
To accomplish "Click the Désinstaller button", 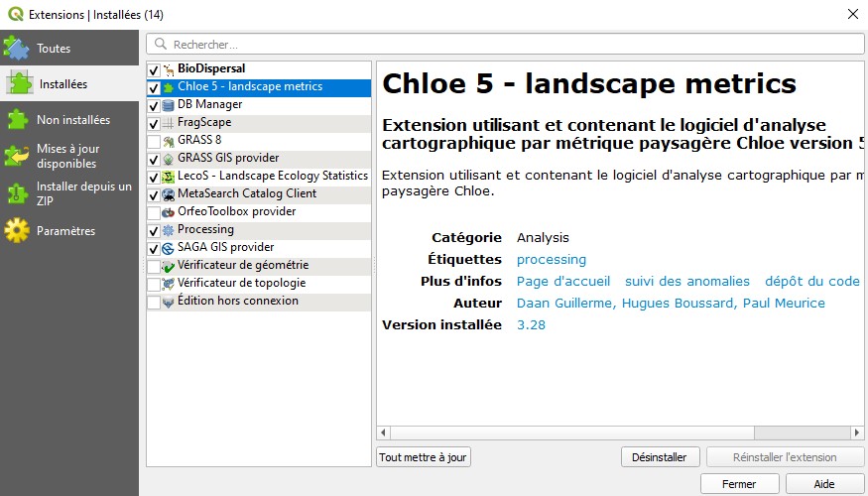I will tap(660, 457).
